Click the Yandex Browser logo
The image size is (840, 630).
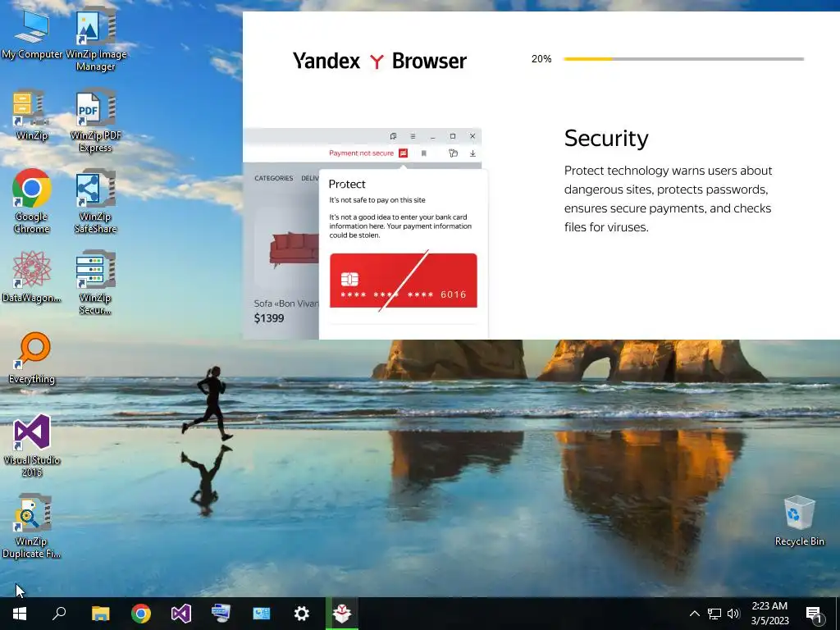[x=380, y=61]
